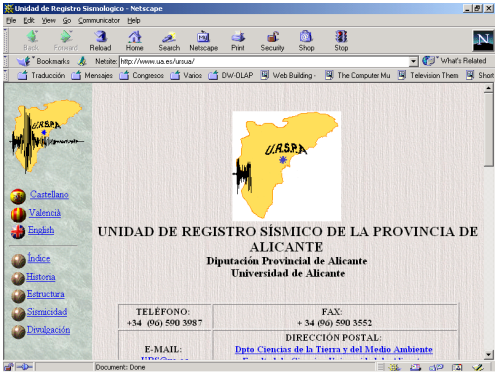Viewport: 498px width, 375px height.
Task: Click the Back toolbar button
Action: [32, 41]
